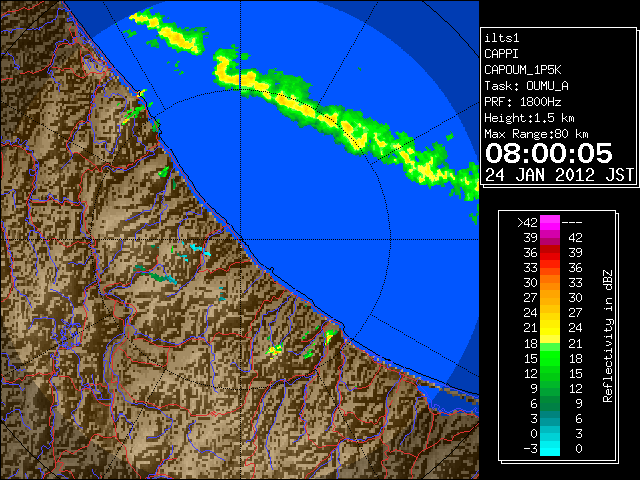Click the magenta >42 dBZ legend swatch

[550, 223]
